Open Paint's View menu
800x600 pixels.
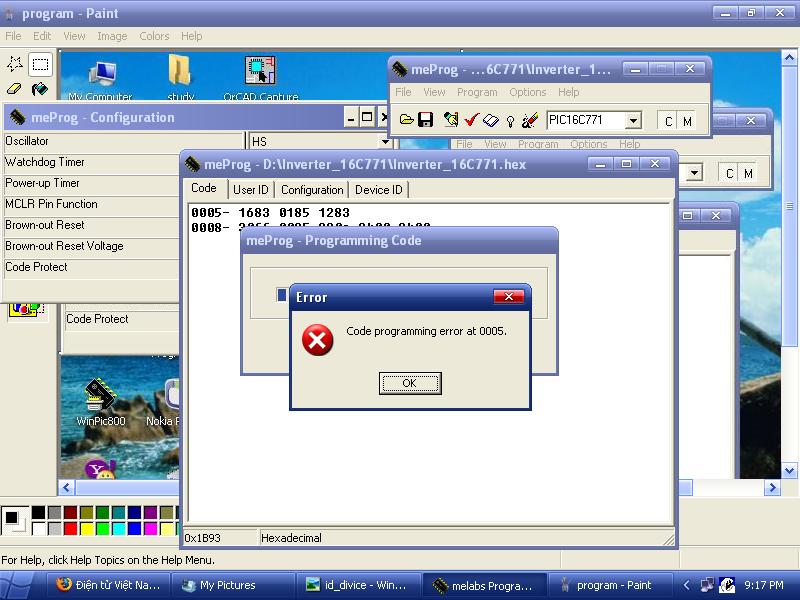pyautogui.click(x=74, y=36)
